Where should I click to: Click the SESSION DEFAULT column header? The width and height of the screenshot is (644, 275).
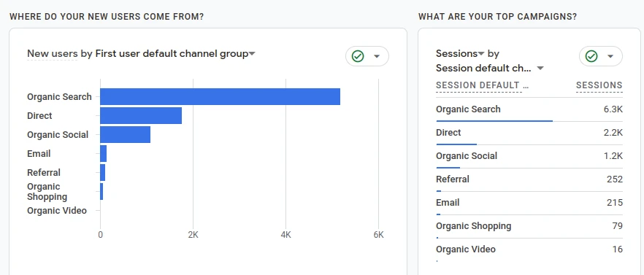point(482,85)
